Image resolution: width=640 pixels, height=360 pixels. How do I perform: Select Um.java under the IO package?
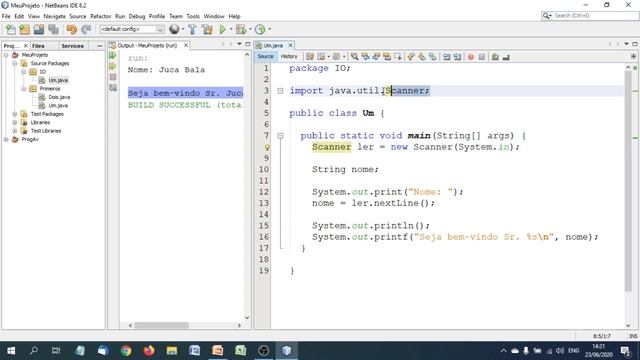click(x=58, y=80)
